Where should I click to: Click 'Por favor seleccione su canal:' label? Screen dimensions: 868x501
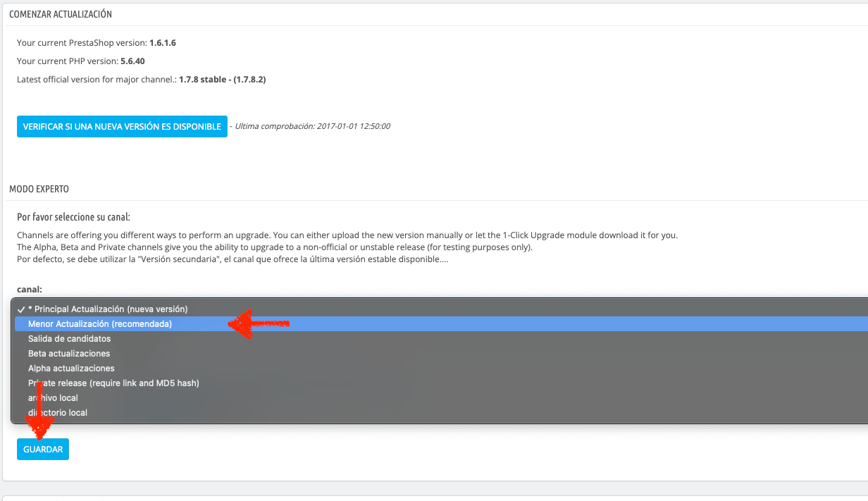74,217
